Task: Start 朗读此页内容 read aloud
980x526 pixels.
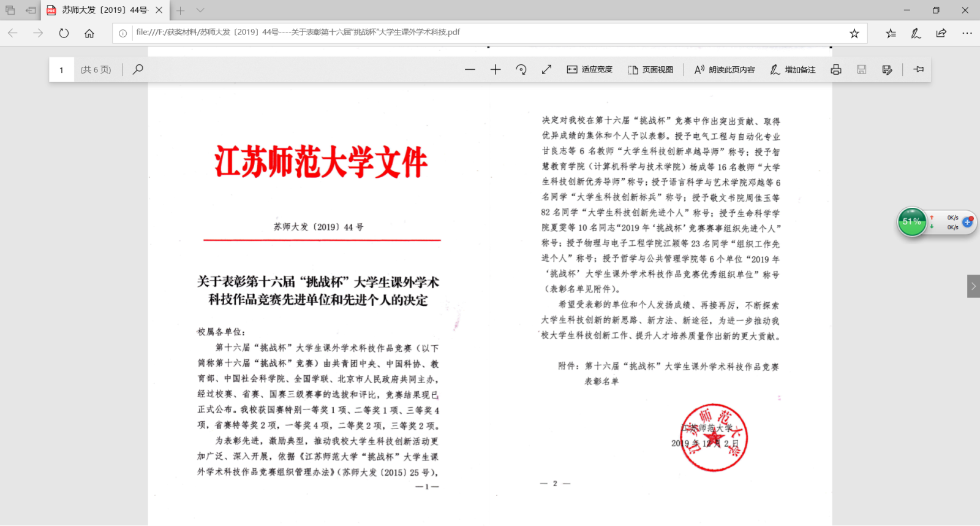Action: (x=725, y=70)
